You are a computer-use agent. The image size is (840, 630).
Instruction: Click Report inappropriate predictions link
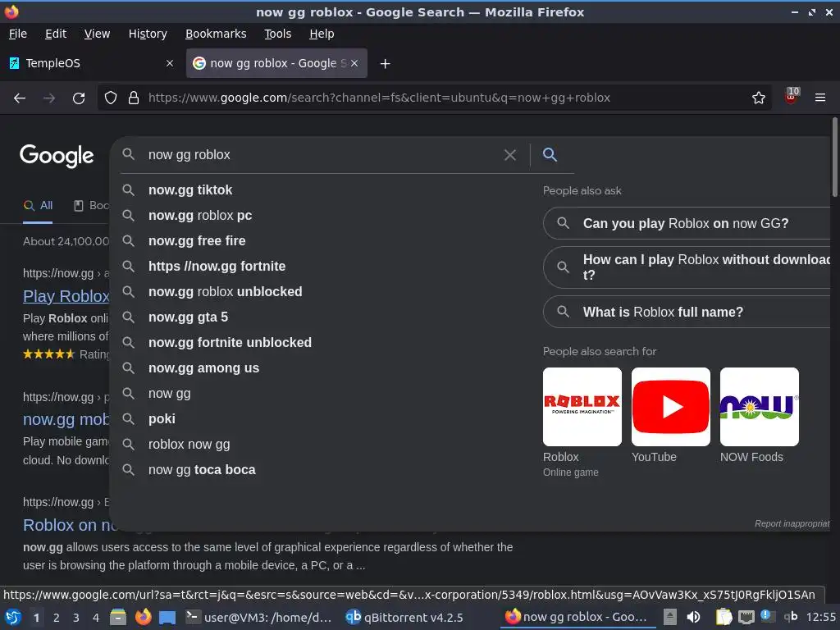point(792,523)
